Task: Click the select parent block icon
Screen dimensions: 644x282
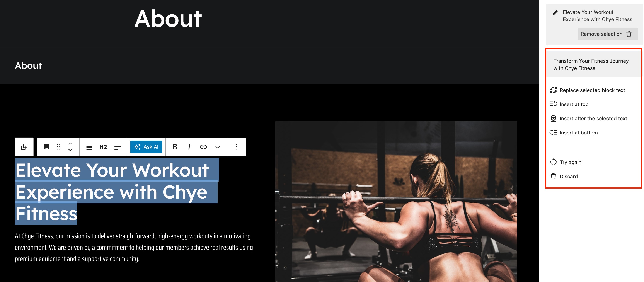Action: (24, 147)
